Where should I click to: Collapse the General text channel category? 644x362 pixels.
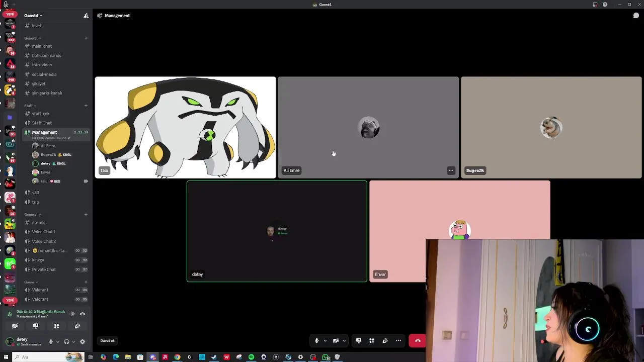[32, 38]
